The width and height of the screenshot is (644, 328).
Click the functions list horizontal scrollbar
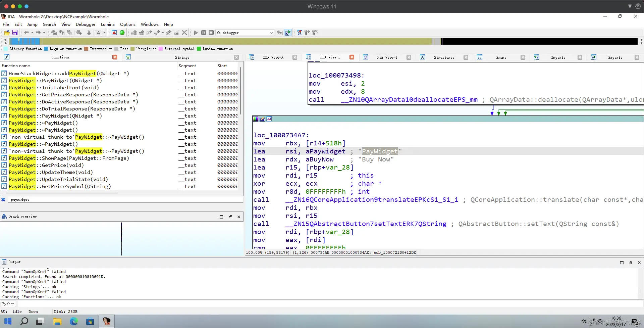(62, 193)
